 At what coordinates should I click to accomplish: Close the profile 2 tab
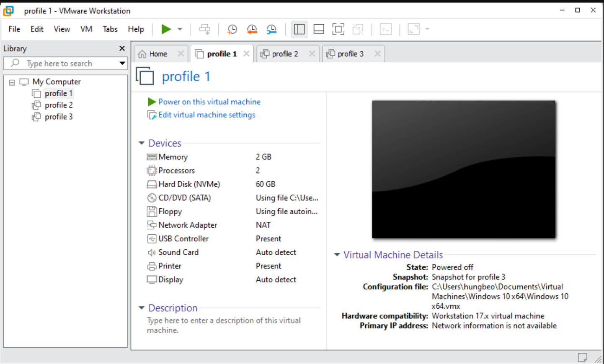(x=312, y=54)
